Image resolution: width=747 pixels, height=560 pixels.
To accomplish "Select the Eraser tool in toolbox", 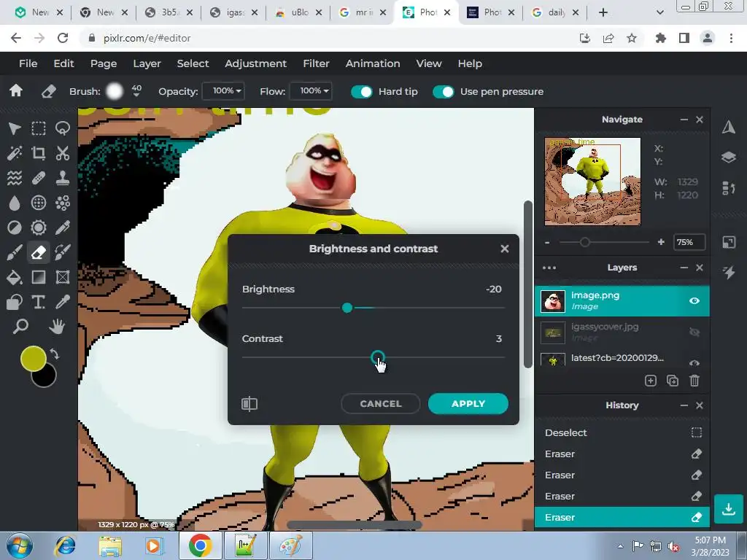I will pos(39,252).
